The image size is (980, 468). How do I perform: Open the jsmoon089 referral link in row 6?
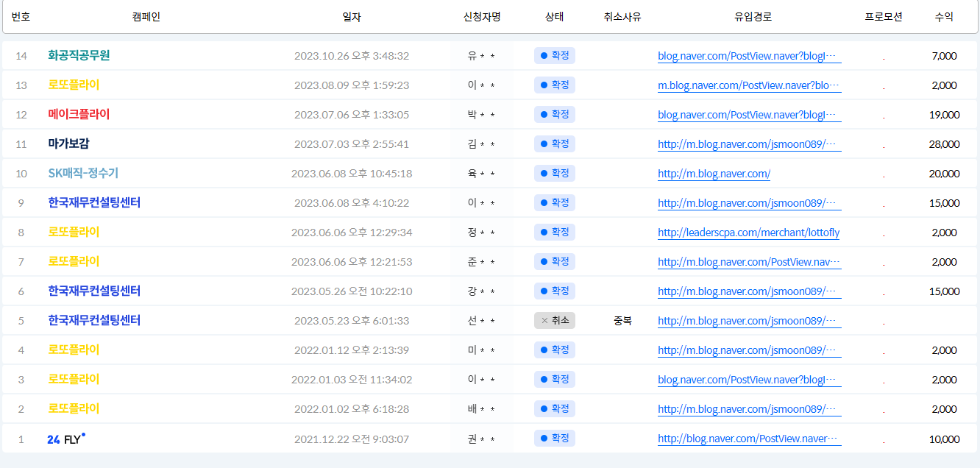point(749,291)
